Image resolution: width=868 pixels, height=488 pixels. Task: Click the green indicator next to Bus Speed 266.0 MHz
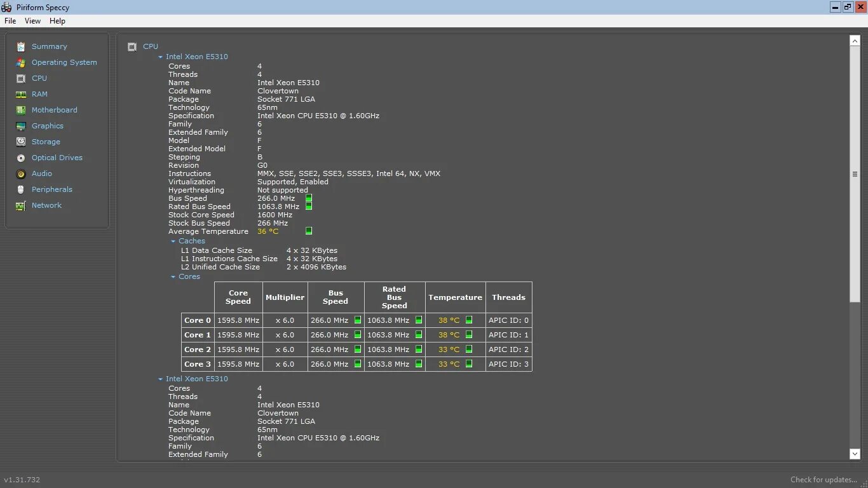[309, 198]
